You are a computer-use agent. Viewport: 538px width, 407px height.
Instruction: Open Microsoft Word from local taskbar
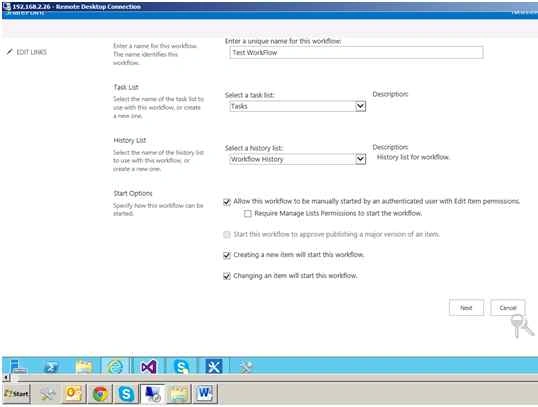click(205, 393)
